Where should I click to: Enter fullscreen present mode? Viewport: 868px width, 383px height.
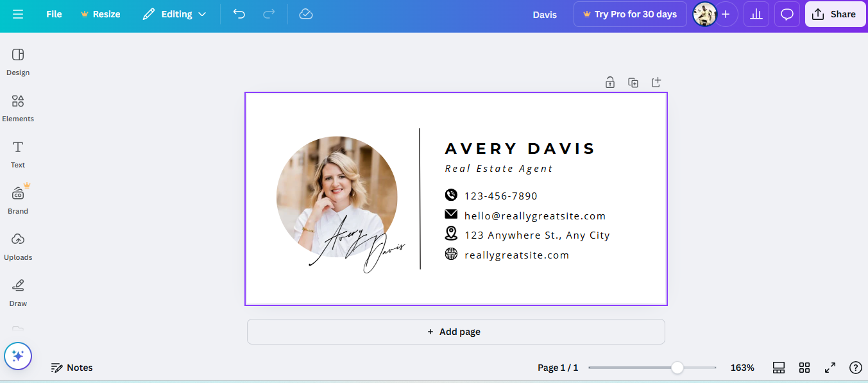pyautogui.click(x=830, y=368)
